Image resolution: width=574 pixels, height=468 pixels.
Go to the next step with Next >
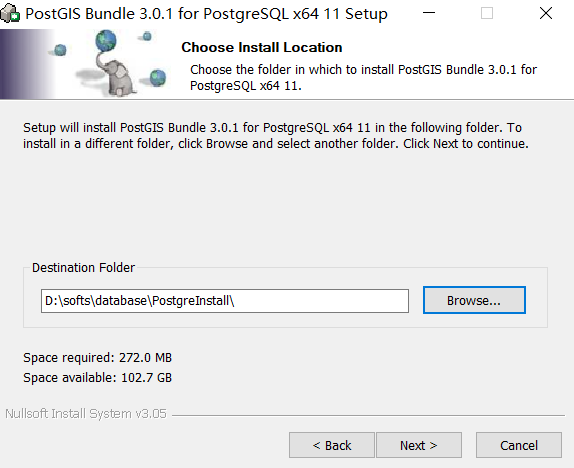click(419, 445)
